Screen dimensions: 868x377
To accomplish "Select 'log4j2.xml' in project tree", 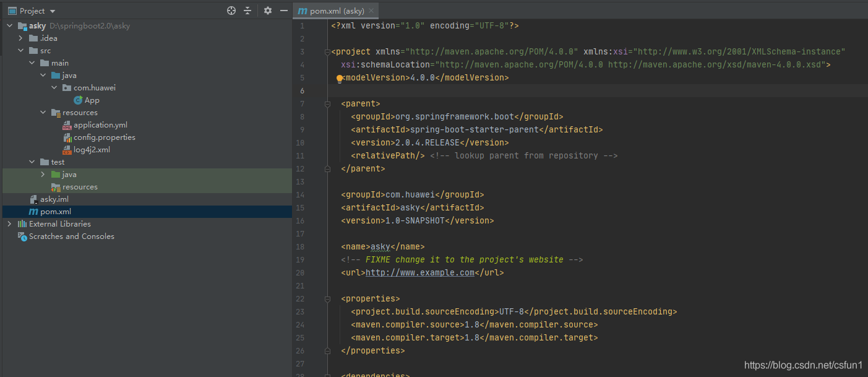I will [92, 150].
